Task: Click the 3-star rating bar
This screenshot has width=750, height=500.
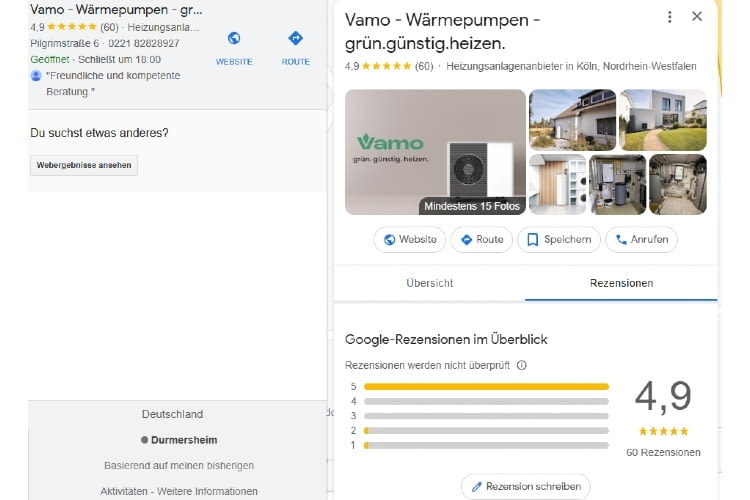Action: (486, 416)
